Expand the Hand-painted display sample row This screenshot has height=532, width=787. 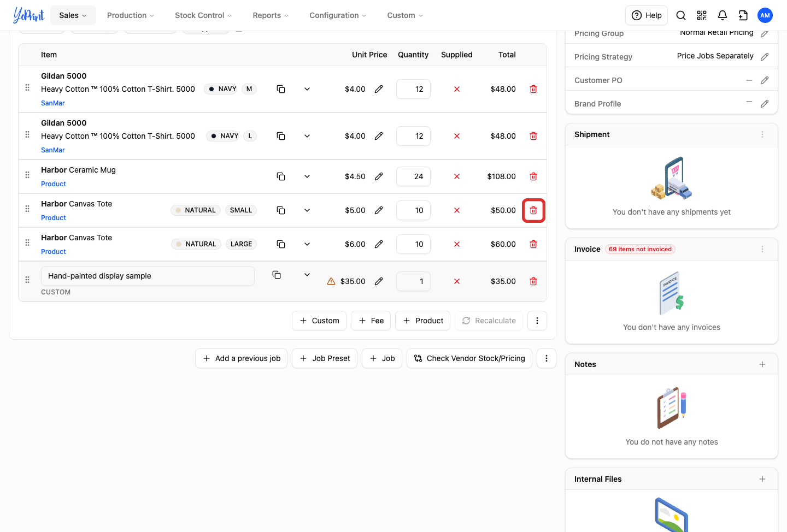307,275
